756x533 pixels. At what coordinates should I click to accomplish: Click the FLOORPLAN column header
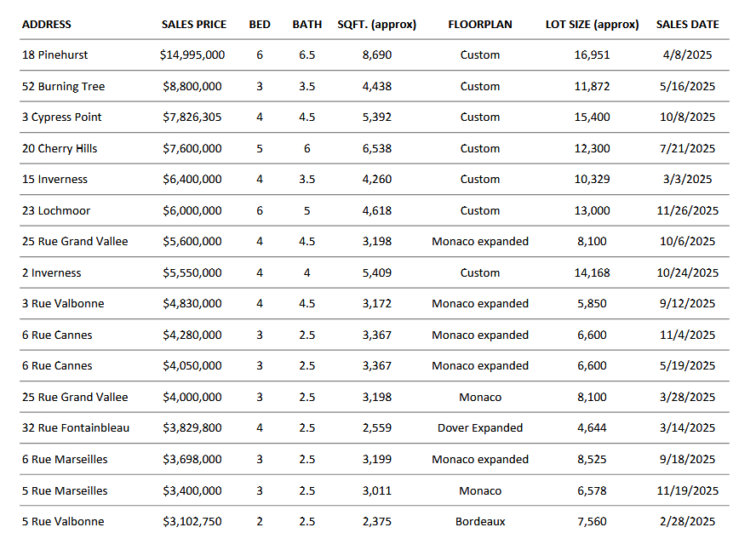click(x=480, y=25)
